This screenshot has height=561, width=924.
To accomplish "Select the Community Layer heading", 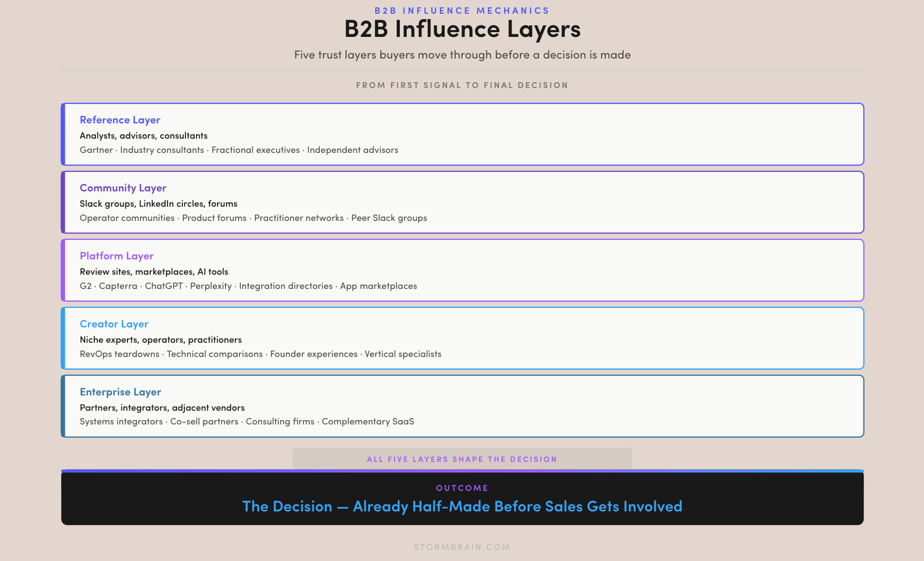I will click(x=123, y=188).
